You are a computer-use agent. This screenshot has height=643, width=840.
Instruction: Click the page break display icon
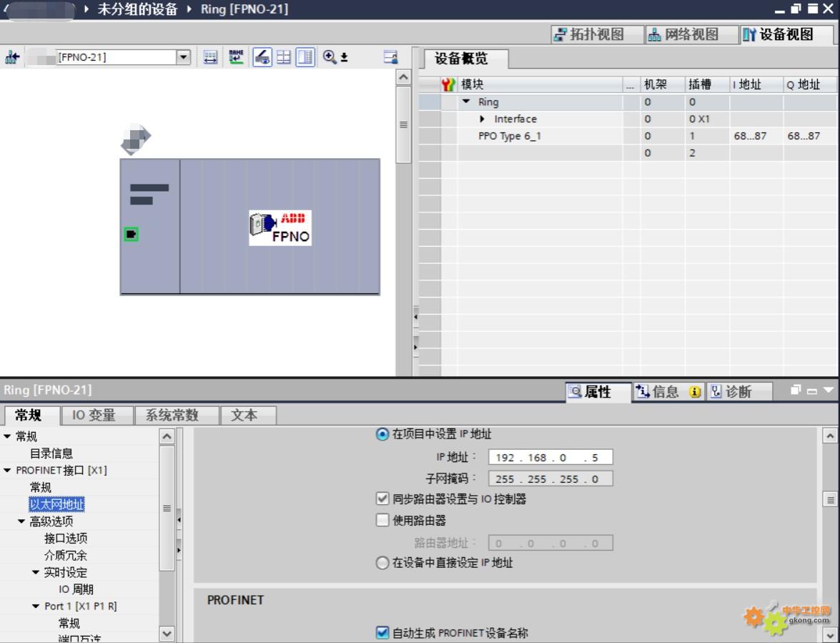pyautogui.click(x=284, y=57)
